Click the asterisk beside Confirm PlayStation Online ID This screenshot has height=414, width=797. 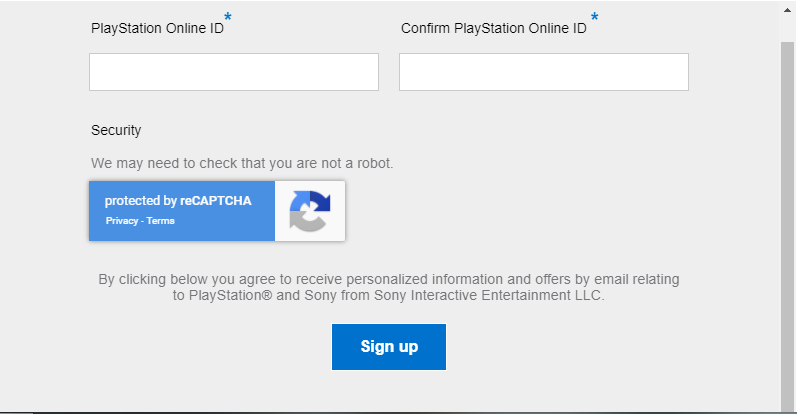tap(595, 17)
